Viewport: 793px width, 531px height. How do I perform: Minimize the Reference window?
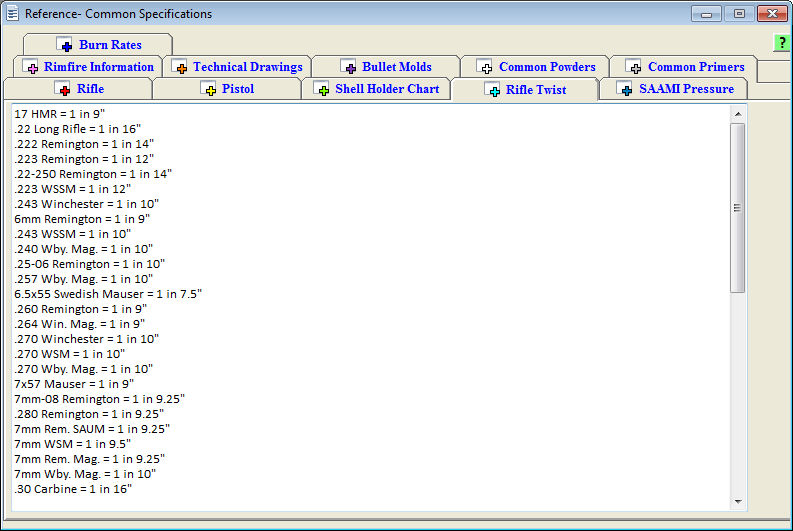point(707,14)
